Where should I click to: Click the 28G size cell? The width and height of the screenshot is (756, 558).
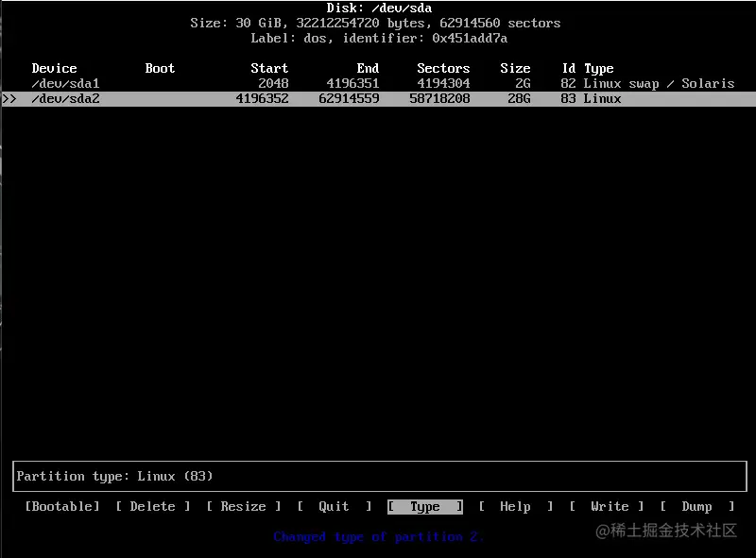click(x=519, y=99)
